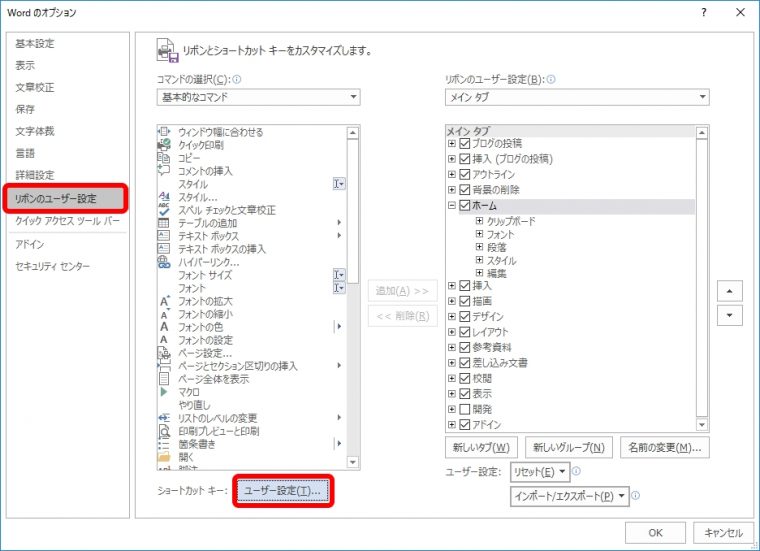Click the command list scrollbar down arrow

click(353, 462)
